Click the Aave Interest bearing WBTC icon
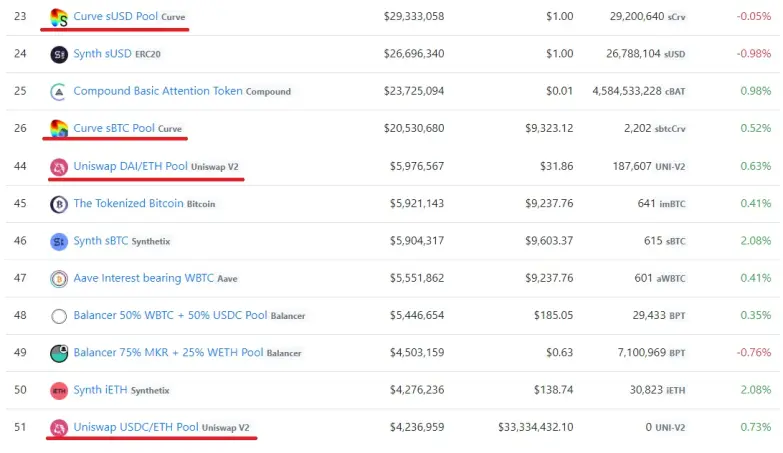 pyautogui.click(x=59, y=279)
